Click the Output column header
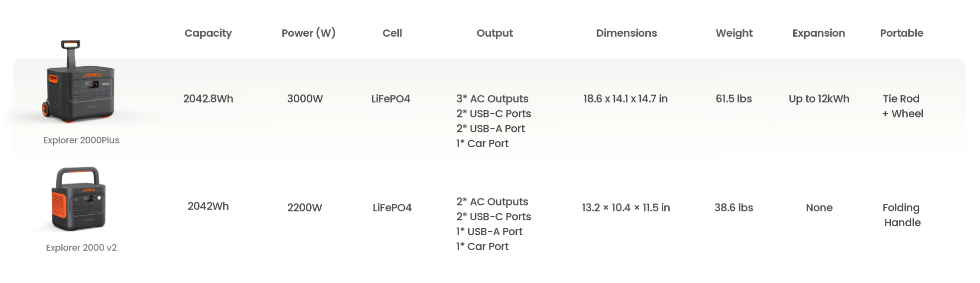The image size is (980, 283). (494, 33)
